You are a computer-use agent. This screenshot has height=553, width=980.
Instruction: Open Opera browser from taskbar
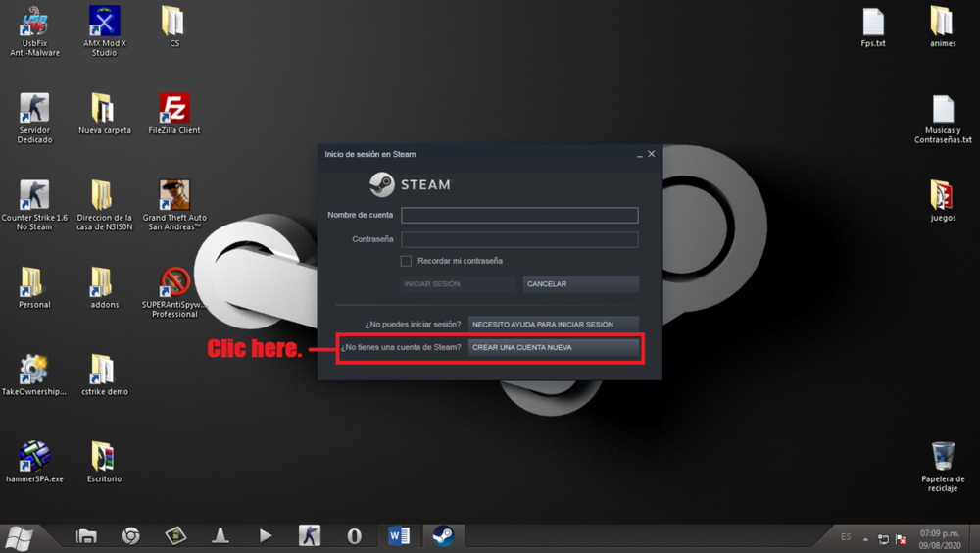click(x=355, y=536)
